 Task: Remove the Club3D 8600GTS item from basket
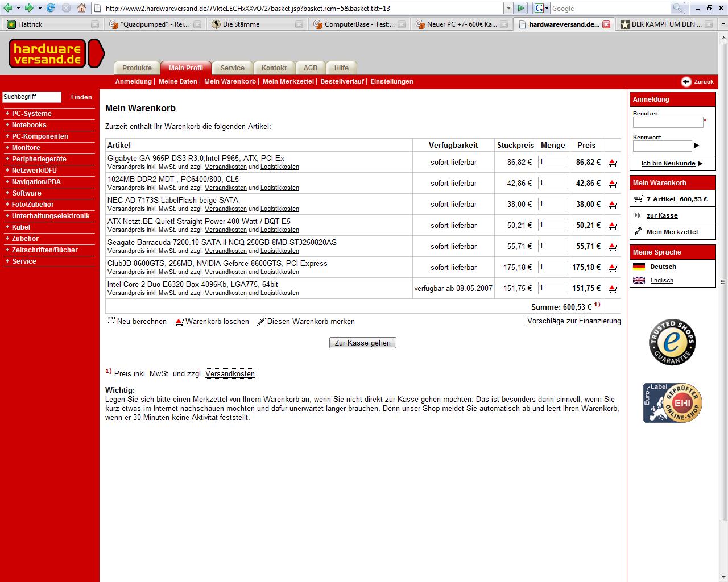coord(613,268)
